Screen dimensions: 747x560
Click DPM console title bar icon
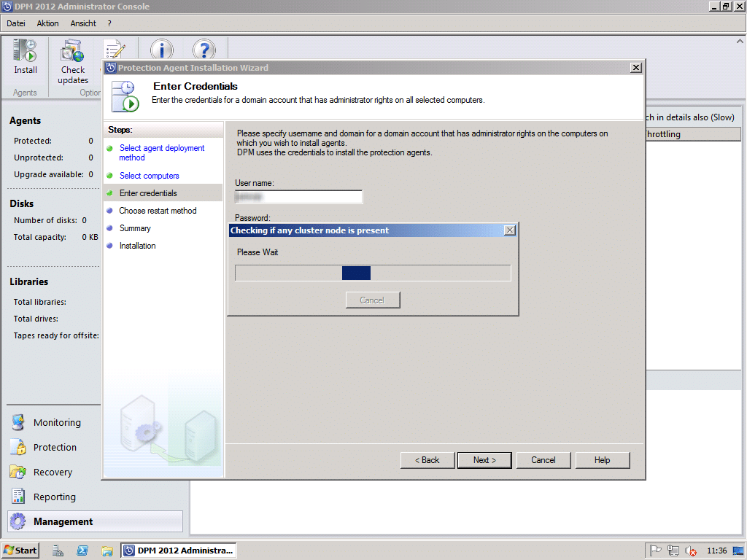(7, 6)
